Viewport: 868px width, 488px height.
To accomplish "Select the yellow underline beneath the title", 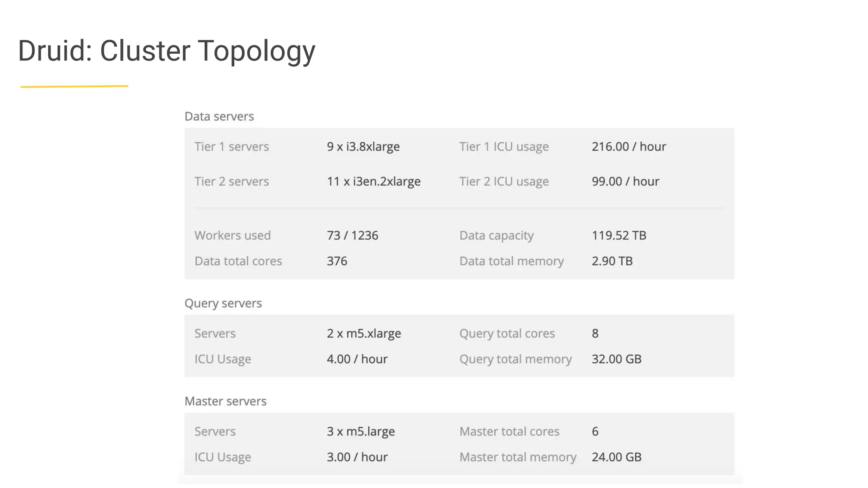I will 74,86.
